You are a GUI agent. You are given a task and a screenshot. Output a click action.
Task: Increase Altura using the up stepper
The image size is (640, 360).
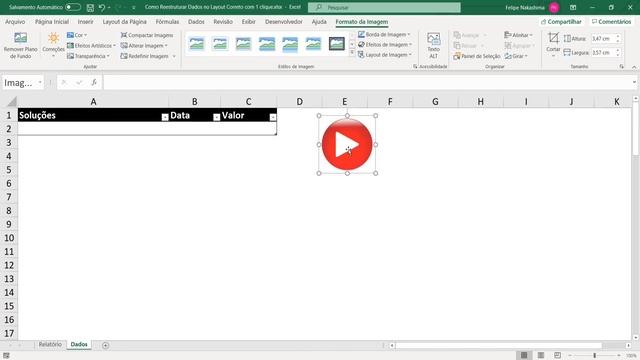(618, 36)
